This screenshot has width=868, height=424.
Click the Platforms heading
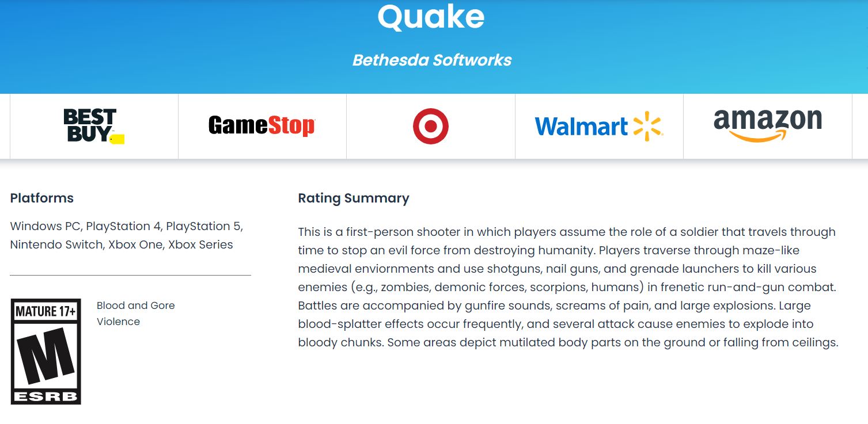[42, 198]
